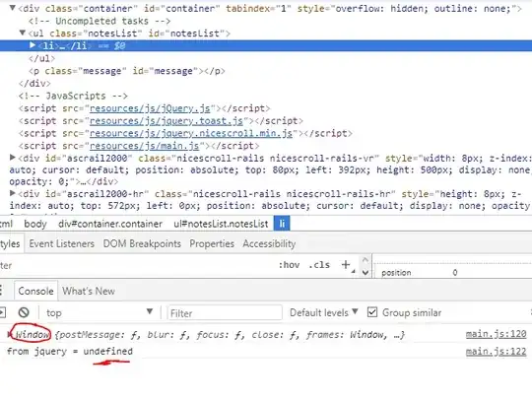532x401 pixels.
Task: Open the top execution context dropdown
Action: tap(100, 312)
